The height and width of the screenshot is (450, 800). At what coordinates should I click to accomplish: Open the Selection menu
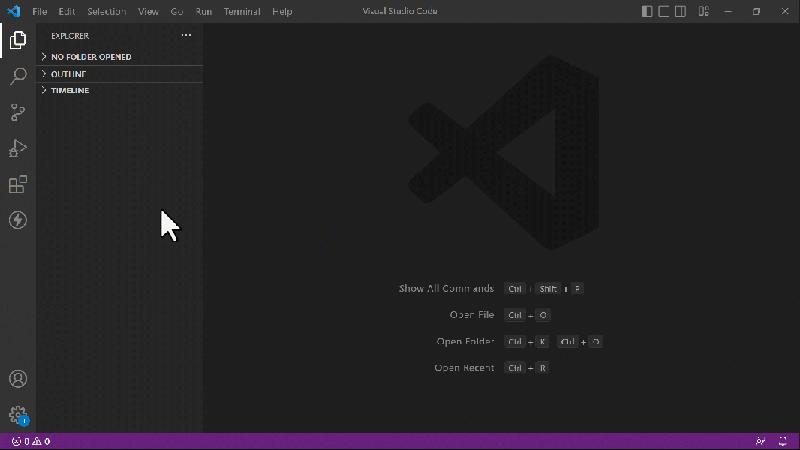107,11
